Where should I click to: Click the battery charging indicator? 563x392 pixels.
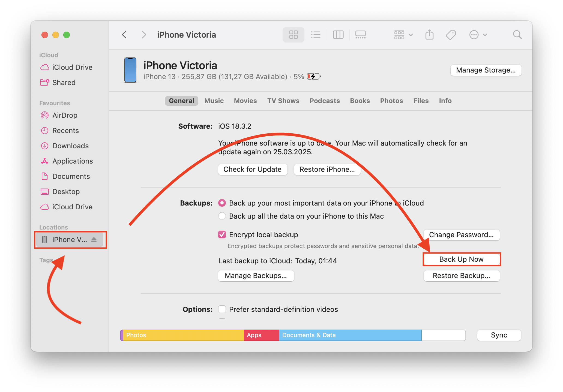coord(314,77)
